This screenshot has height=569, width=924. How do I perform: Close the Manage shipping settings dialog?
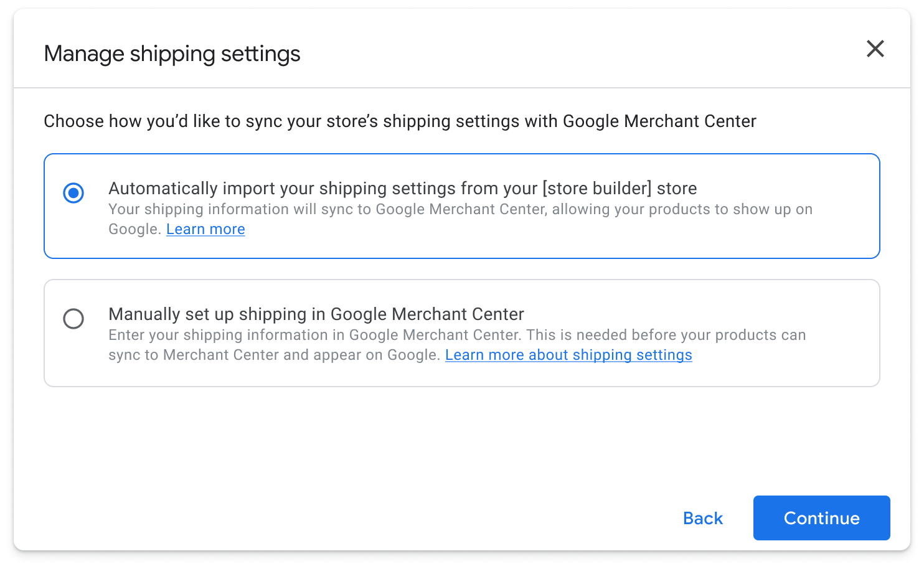click(875, 49)
